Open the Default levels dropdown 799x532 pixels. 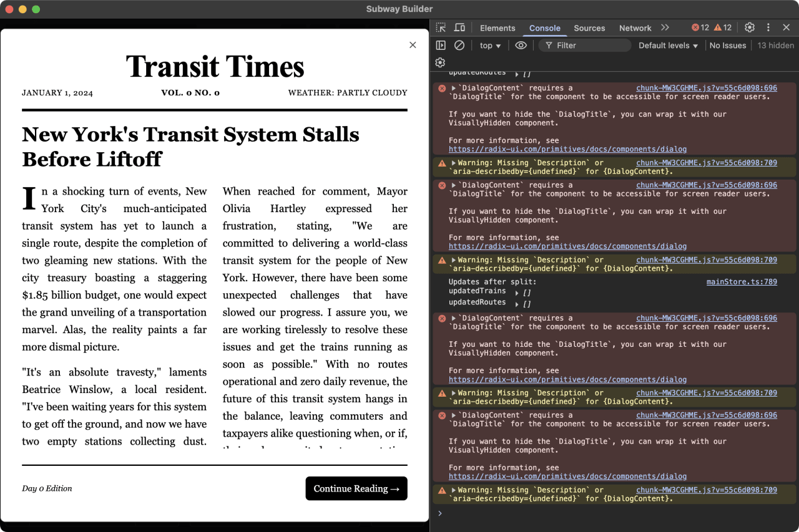click(x=667, y=45)
